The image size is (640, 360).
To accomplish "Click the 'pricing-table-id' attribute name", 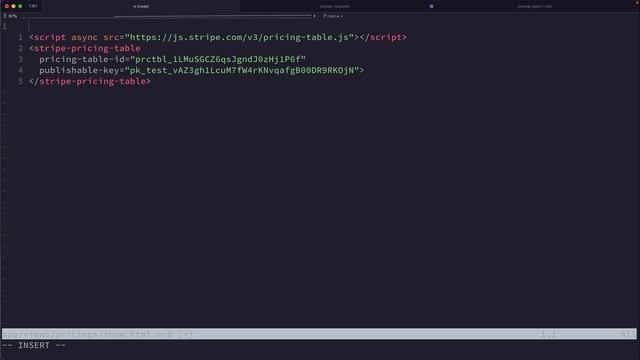I will pyautogui.click(x=82, y=59).
